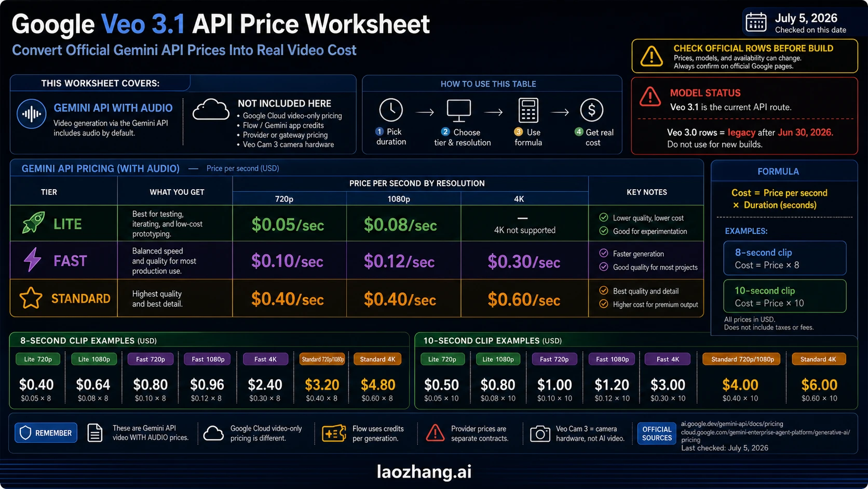Click the clock icon above Pick duration
Viewport: 868px width, 489px height.
(391, 110)
